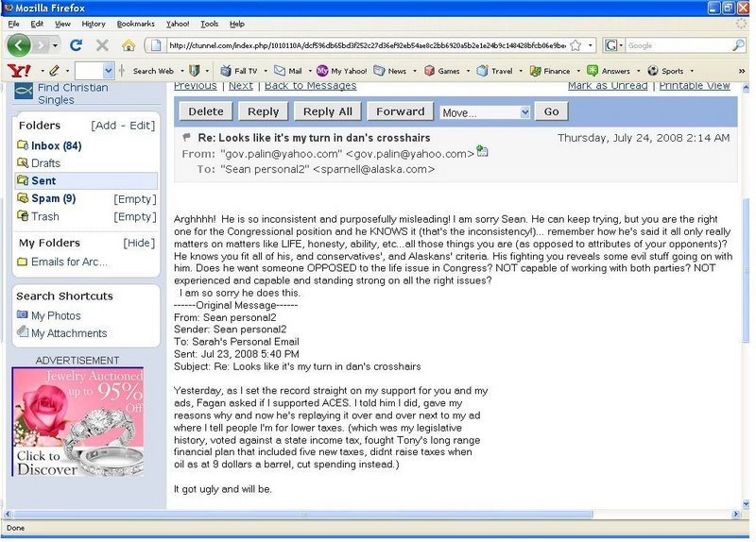The height and width of the screenshot is (542, 756).
Task: Go back with the green Back arrow
Action: pos(18,45)
